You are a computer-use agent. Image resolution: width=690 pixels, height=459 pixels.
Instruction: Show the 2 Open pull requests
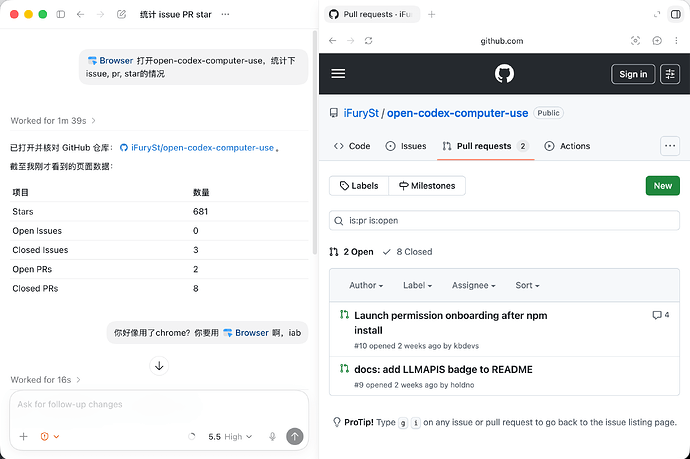click(x=351, y=252)
